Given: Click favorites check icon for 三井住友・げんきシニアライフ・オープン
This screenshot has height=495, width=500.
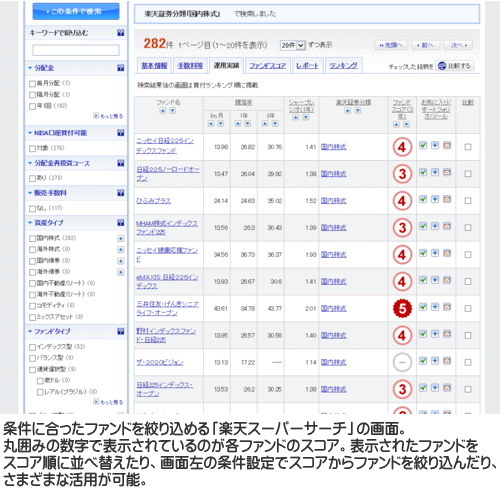Looking at the screenshot, I should (x=423, y=307).
